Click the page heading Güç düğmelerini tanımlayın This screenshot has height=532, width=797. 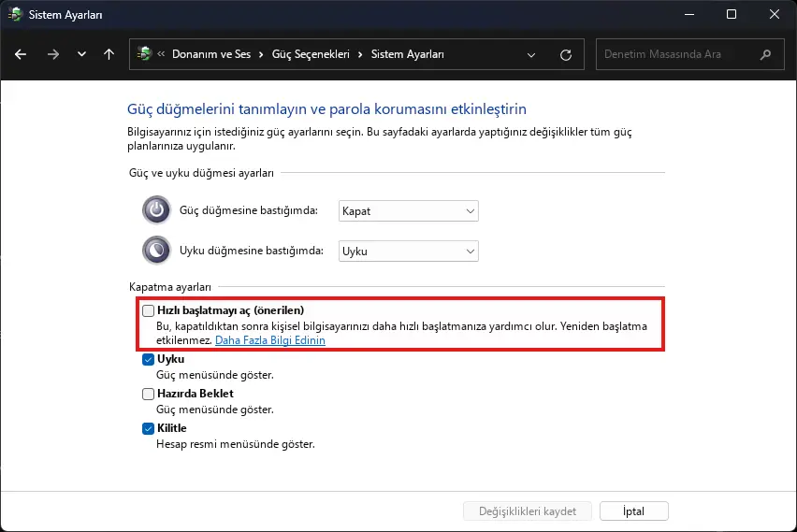point(326,108)
